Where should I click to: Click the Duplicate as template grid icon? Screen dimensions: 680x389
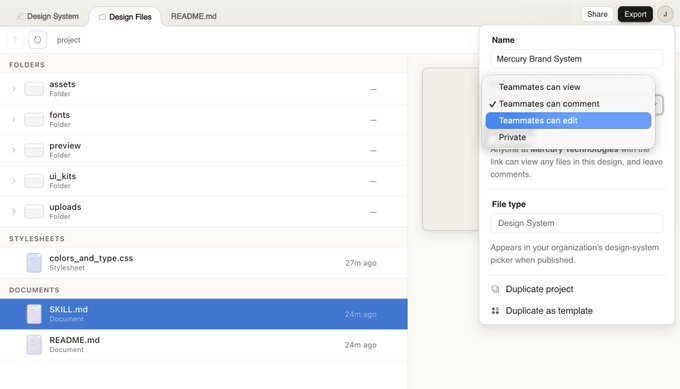coord(495,311)
